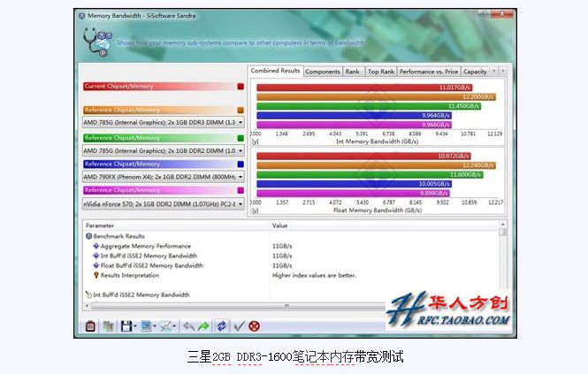This screenshot has width=588, height=374.
Task: Toggle orange Reference Chipset/Memory color box
Action: pos(241,110)
